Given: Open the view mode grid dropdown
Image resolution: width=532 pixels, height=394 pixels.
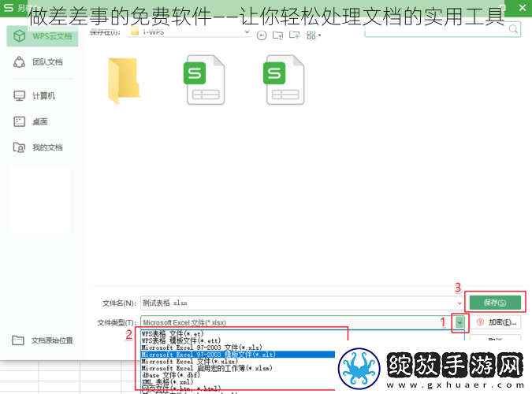Looking at the screenshot, I should [x=314, y=35].
